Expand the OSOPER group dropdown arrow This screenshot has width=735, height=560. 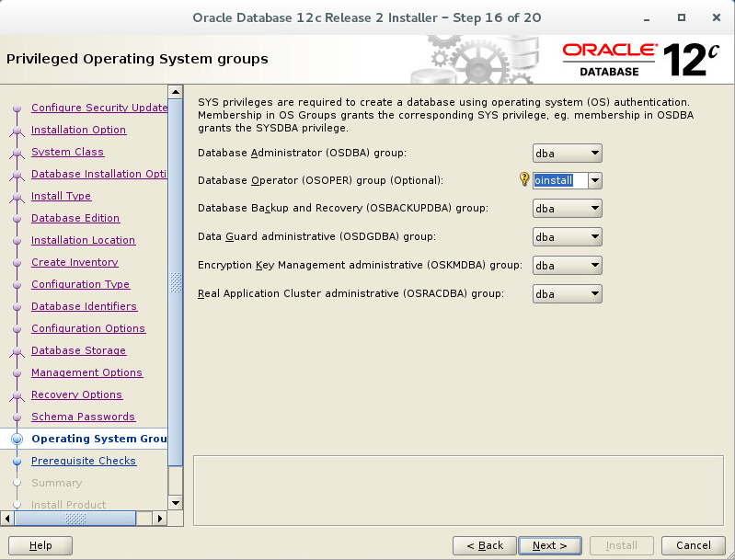(x=595, y=180)
